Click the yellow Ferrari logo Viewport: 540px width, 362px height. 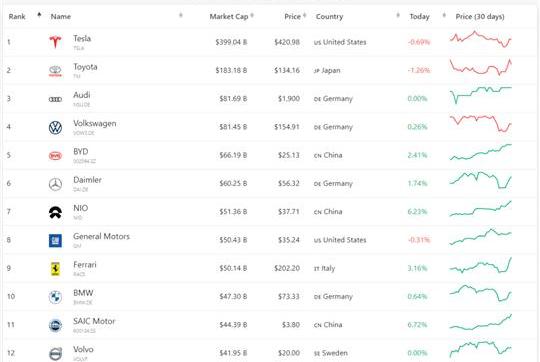tap(55, 269)
